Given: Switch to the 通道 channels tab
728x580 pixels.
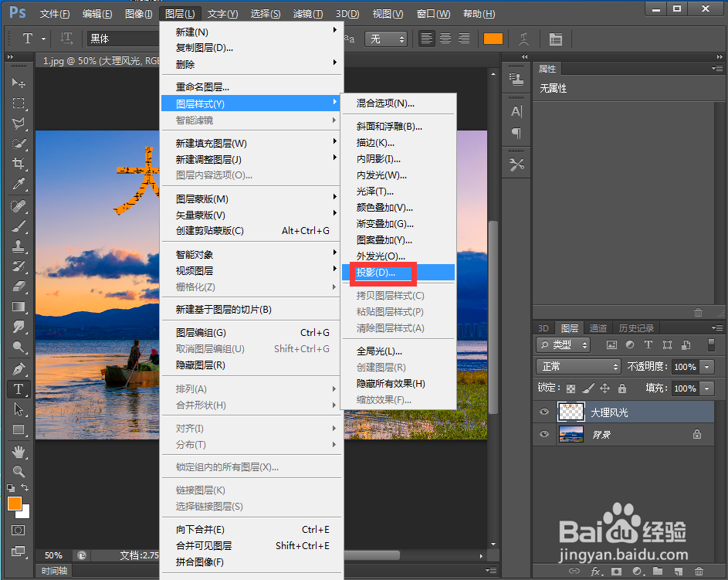Looking at the screenshot, I should (x=599, y=328).
